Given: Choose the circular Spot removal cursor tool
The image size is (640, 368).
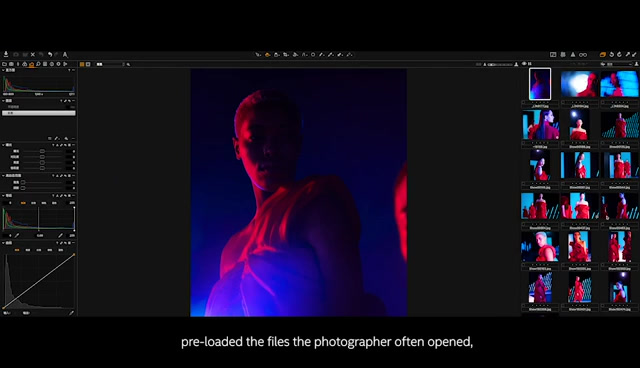Looking at the screenshot, I should [313, 54].
